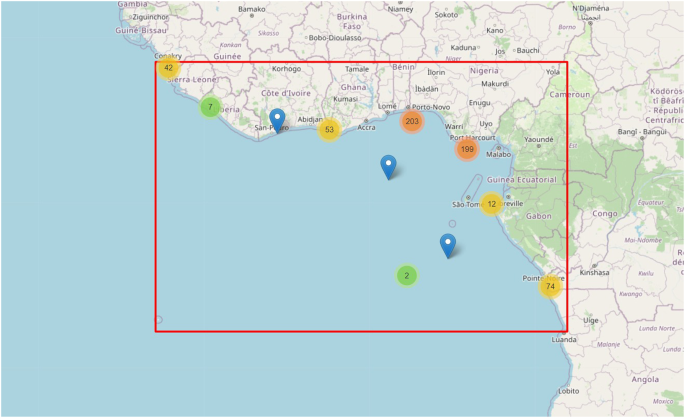
Task: Click the Bamako city label
Action: click(x=252, y=9)
